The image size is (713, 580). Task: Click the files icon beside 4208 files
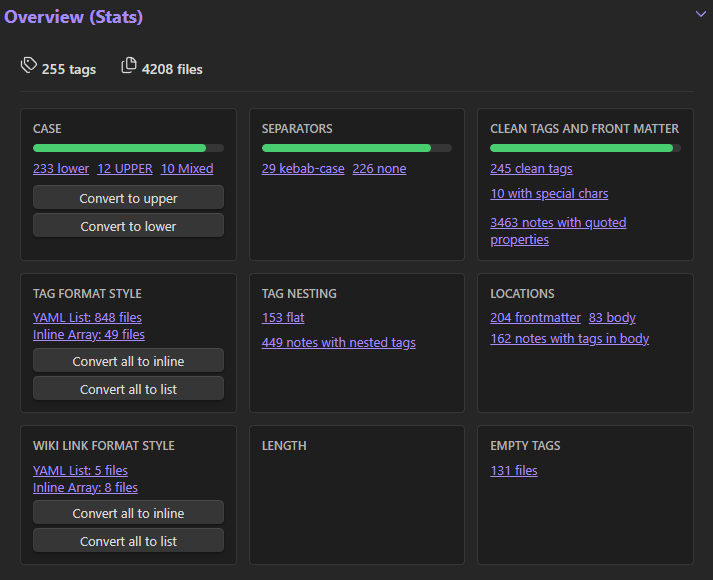[129, 65]
